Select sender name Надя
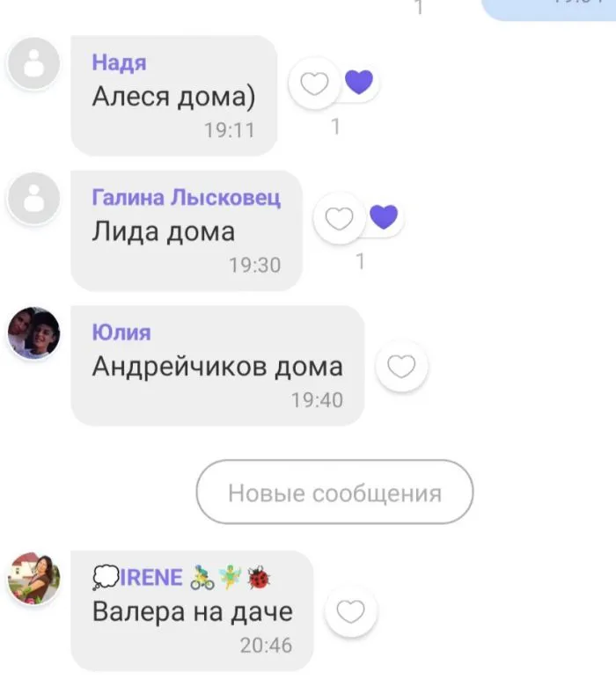The height and width of the screenshot is (686, 616). pyautogui.click(x=119, y=62)
